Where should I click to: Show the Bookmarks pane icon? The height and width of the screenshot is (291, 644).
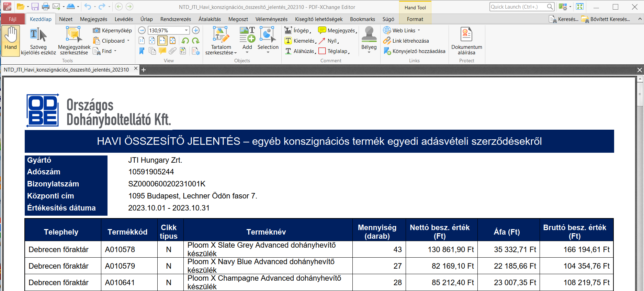[142, 51]
